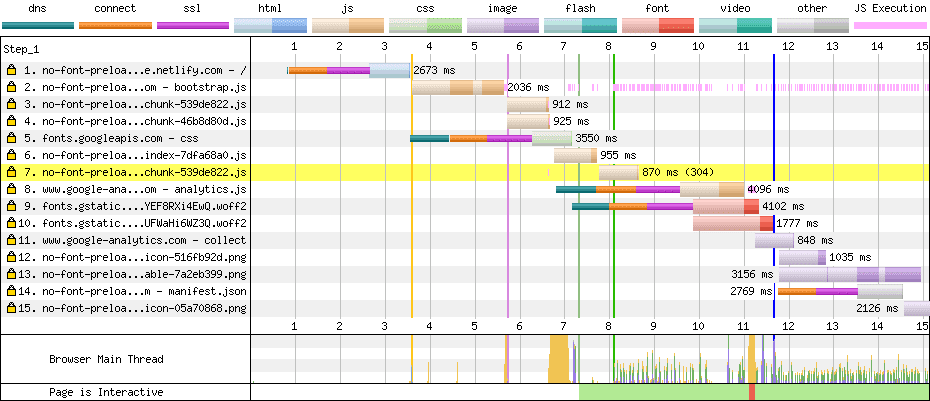
Task: Click the lock icon on highlighted row 7
Action: click(11, 172)
